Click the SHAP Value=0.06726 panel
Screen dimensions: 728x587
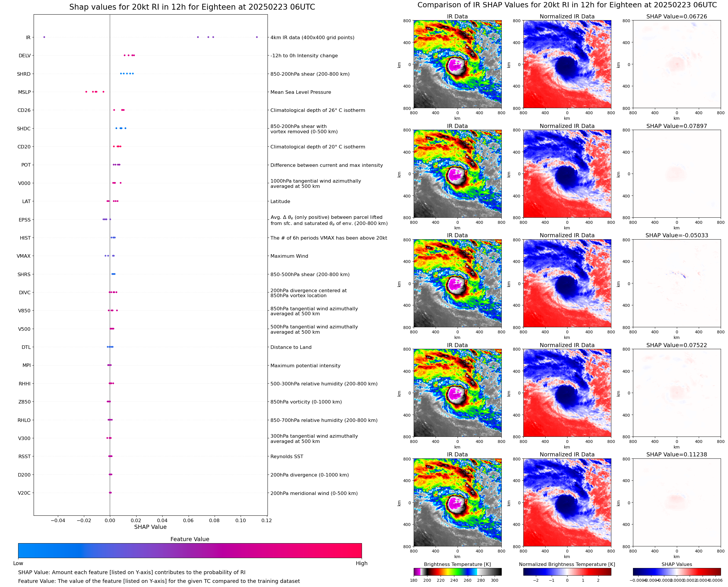[x=677, y=64]
